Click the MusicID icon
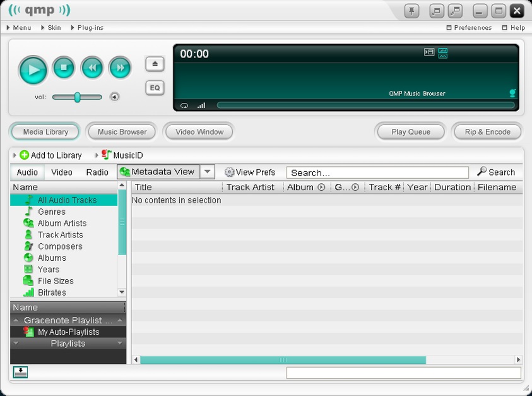The image size is (532, 396). point(107,155)
